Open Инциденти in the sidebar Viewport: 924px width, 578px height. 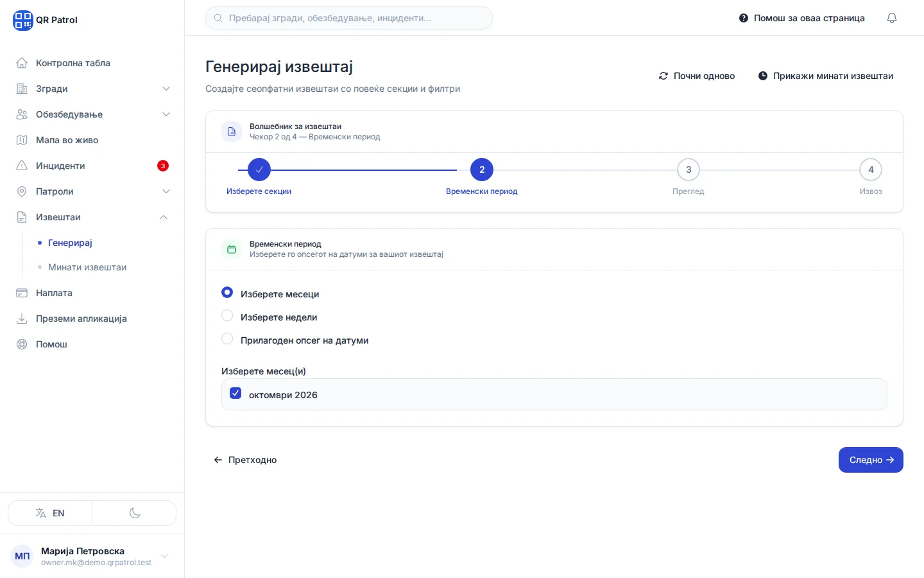click(x=92, y=166)
